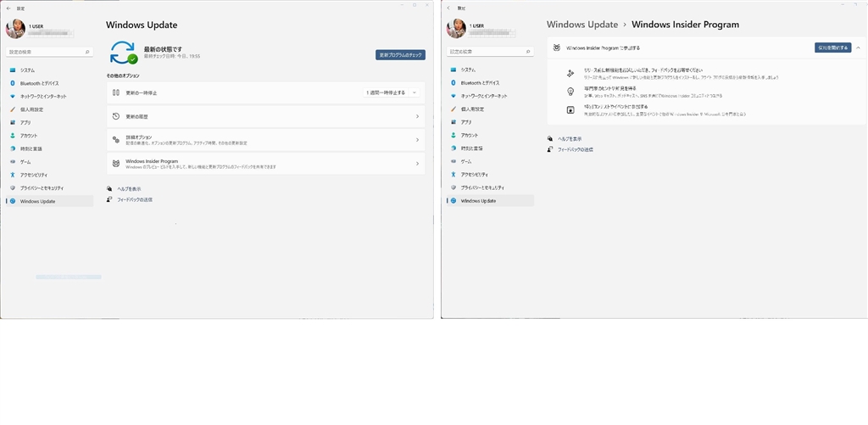Click 最終チェック日時 text under 最新の状態です
868x425 pixels.
(x=172, y=57)
